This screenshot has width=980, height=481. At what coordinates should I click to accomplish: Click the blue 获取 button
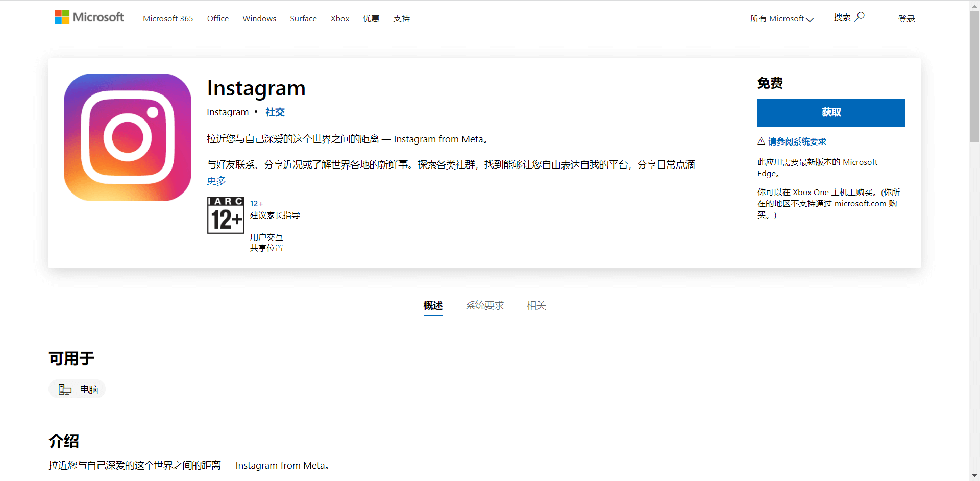831,112
